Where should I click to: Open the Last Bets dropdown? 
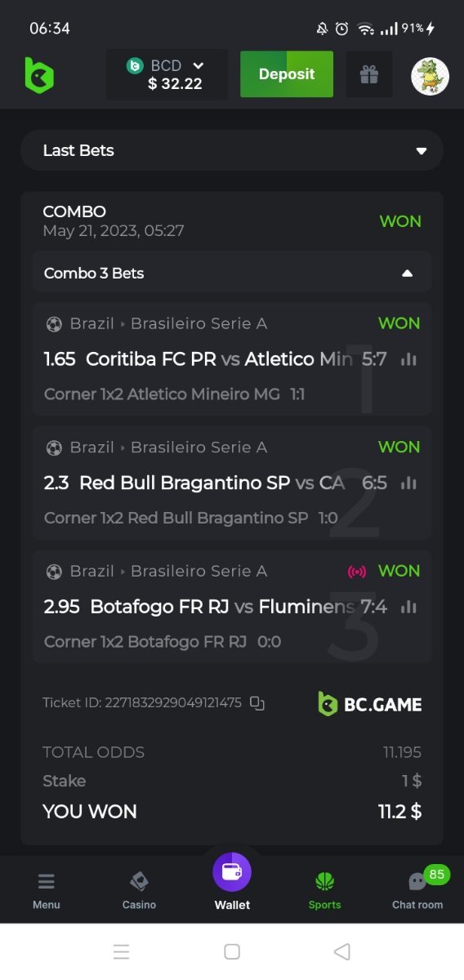(x=232, y=150)
